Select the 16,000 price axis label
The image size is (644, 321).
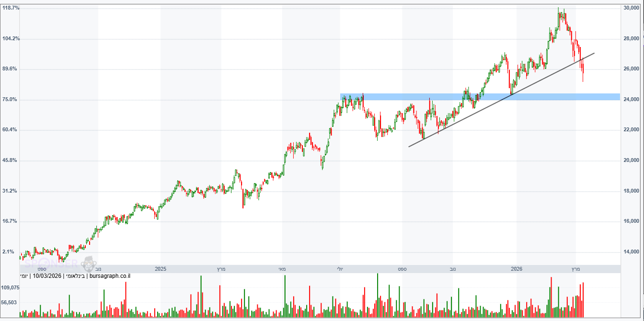click(x=631, y=221)
